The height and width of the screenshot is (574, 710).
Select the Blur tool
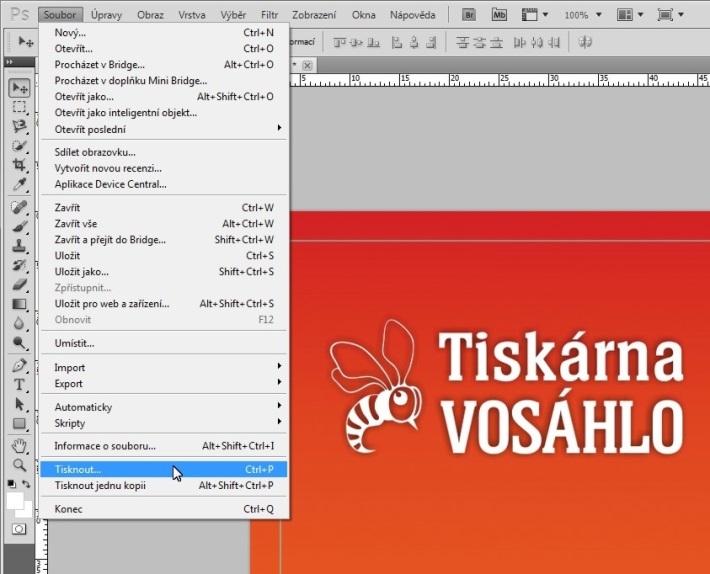coord(19,323)
